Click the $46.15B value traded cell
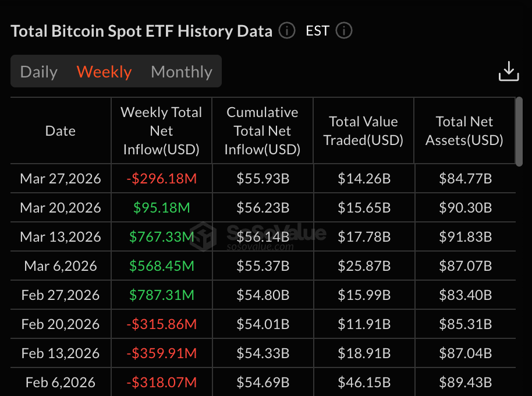This screenshot has height=396, width=532. point(363,382)
